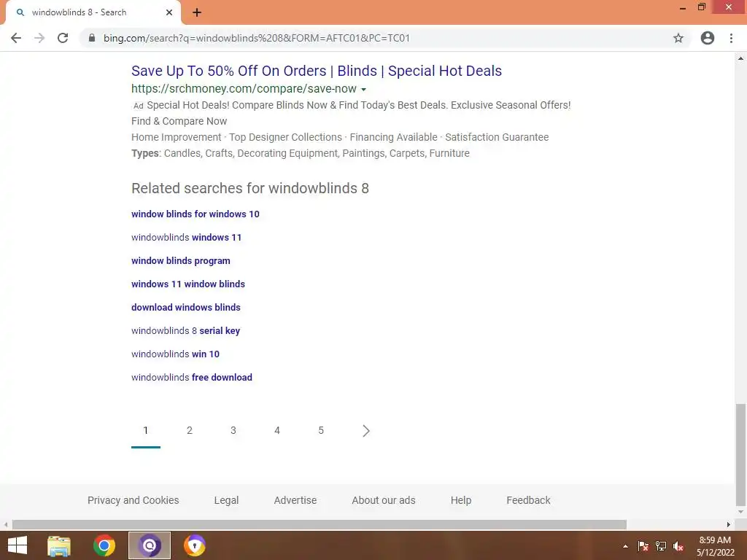Reload the current Bing page
747x560 pixels.
[63, 38]
